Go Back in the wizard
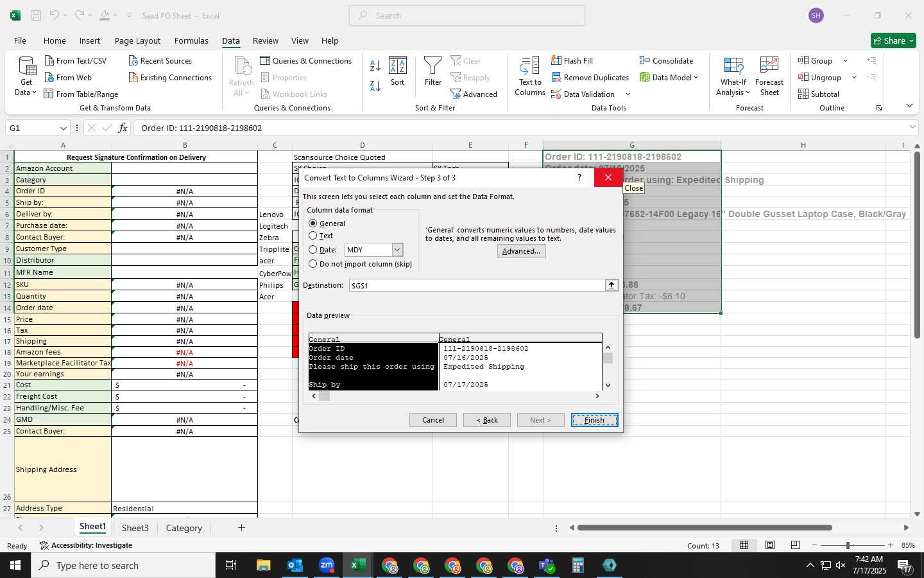 click(x=487, y=420)
